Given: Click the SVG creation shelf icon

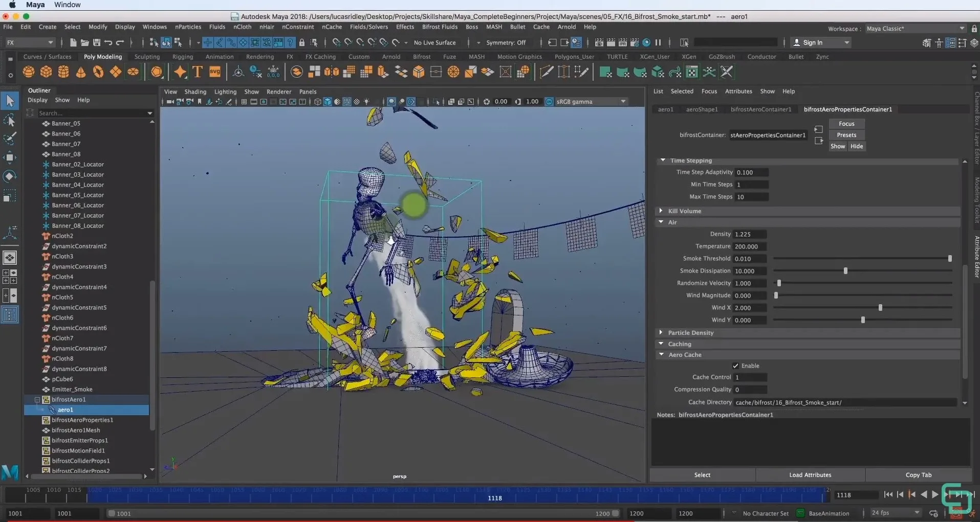Looking at the screenshot, I should [x=214, y=72].
